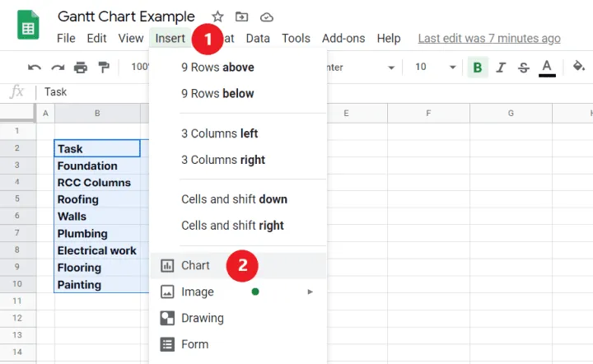Check the cloud save status icon

pyautogui.click(x=267, y=17)
